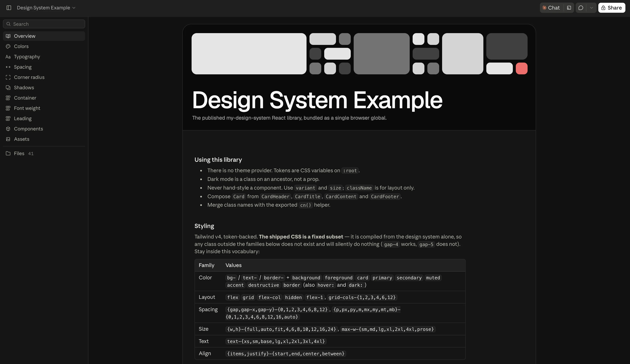Click the Files folder icon
Screen dimensions: 630x364
[x=8, y=153]
